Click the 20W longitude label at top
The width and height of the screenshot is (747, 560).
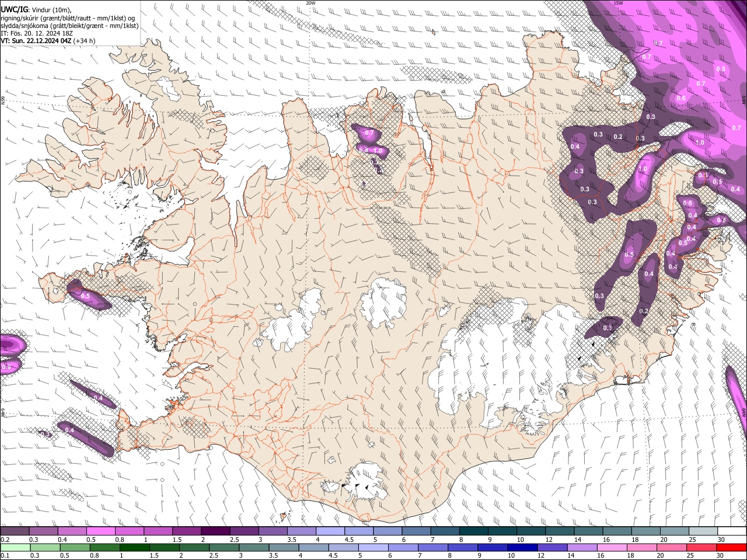[310, 3]
